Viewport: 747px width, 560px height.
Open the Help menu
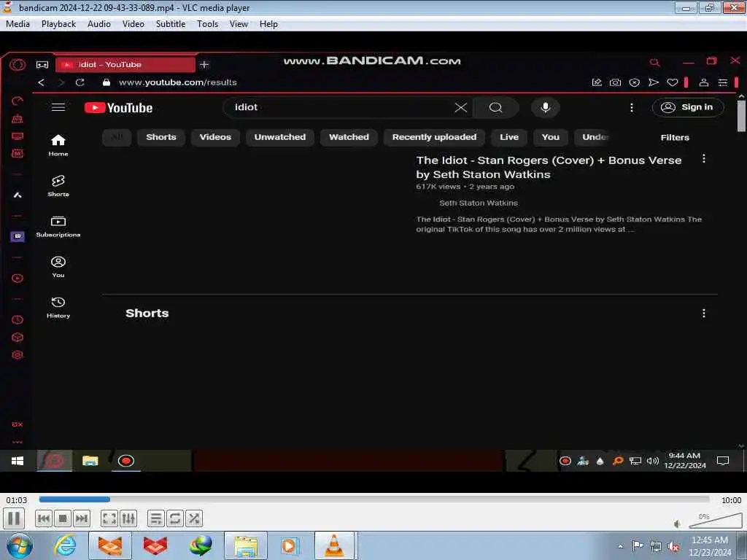(x=268, y=24)
